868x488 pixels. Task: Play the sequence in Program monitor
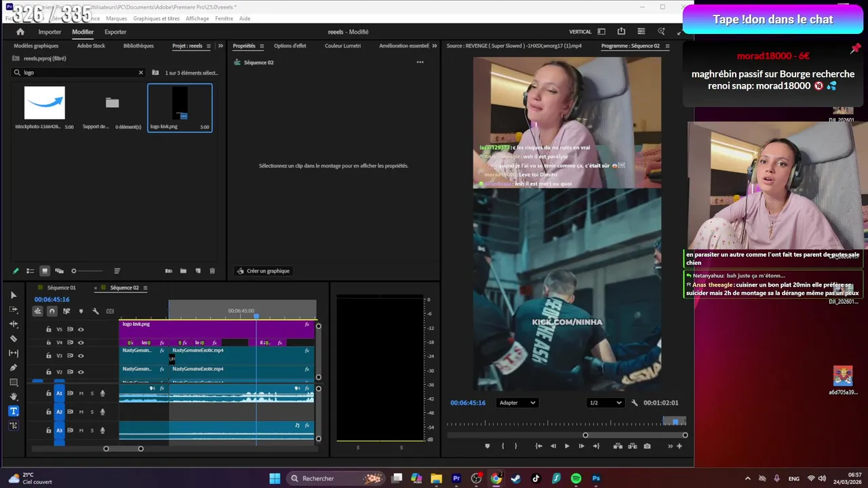pos(567,446)
